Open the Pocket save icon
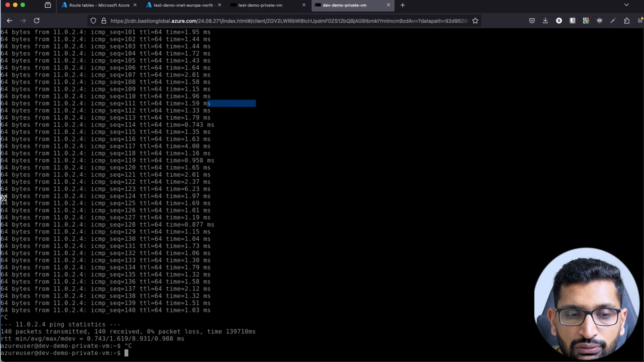 click(532, 21)
